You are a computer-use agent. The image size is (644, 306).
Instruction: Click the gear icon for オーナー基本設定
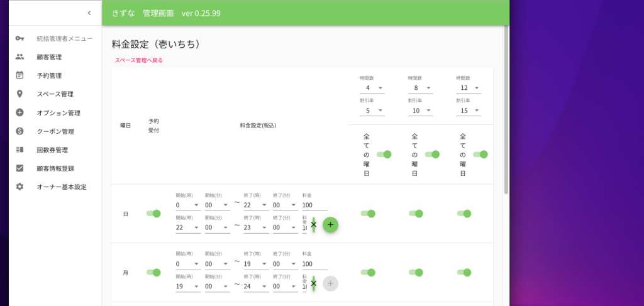pyautogui.click(x=19, y=187)
